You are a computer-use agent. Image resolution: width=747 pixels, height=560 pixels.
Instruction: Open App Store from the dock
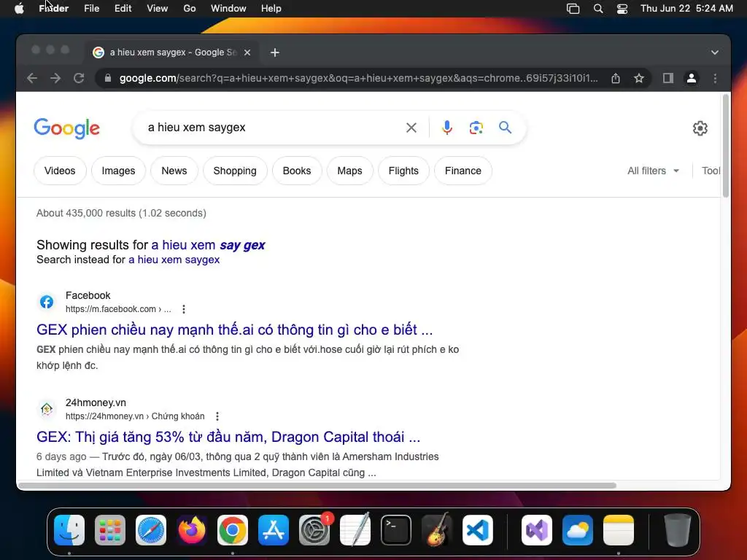click(x=274, y=530)
